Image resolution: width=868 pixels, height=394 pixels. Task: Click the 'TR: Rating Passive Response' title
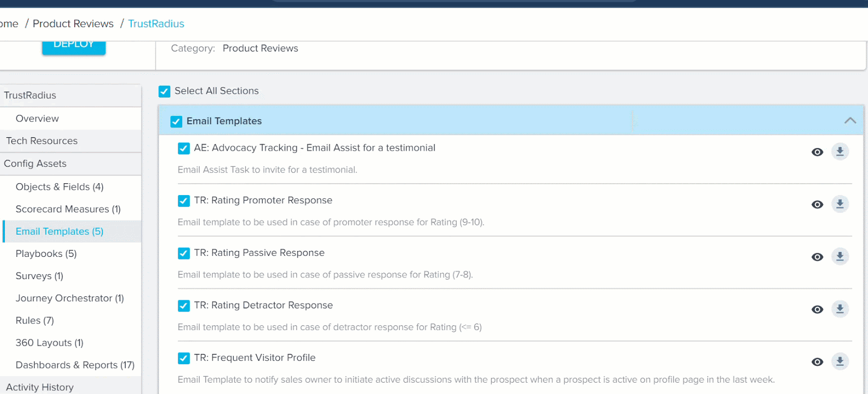pyautogui.click(x=259, y=253)
